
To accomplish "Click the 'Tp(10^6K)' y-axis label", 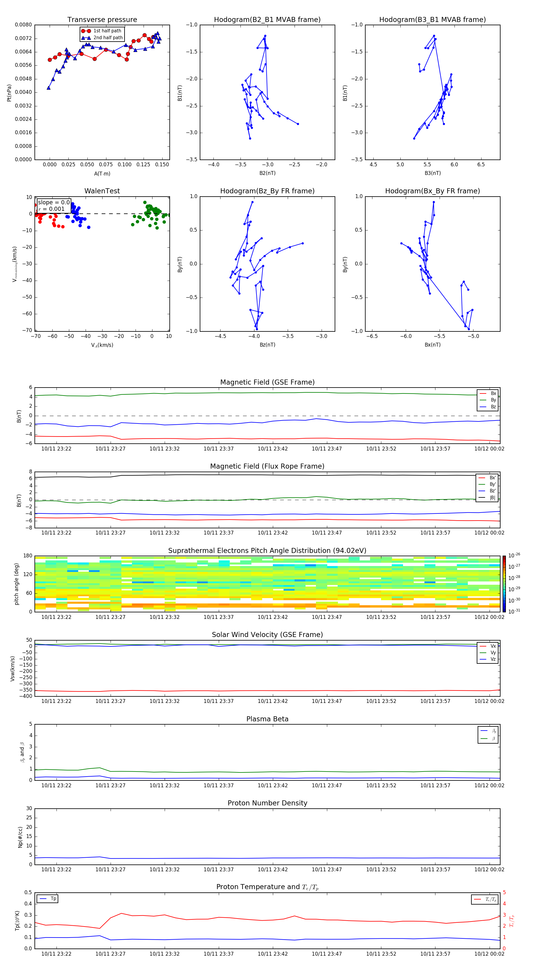I will [x=17, y=921].
